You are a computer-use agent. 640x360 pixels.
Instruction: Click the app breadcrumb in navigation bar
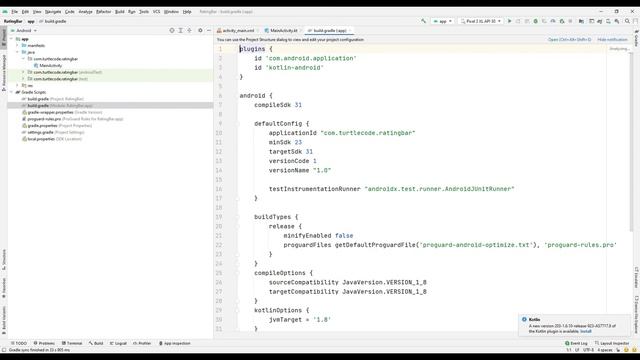click(31, 21)
